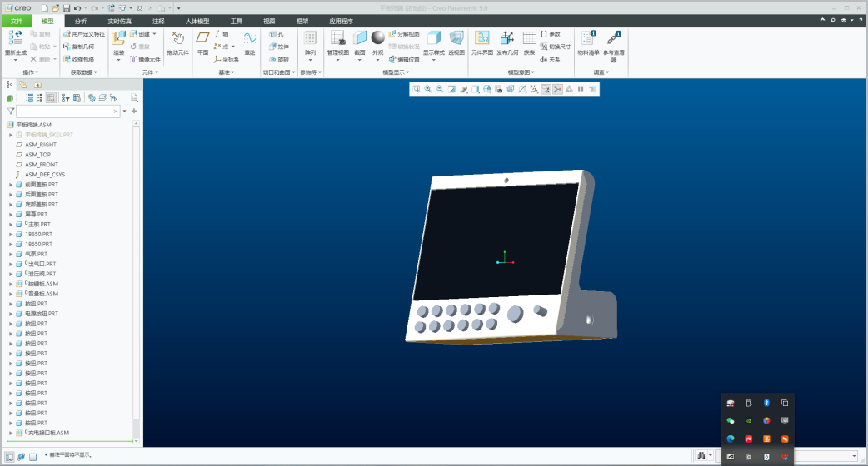Click the save icon in quick access toolbar
Viewport: 868px width, 466px height.
tap(67, 8)
